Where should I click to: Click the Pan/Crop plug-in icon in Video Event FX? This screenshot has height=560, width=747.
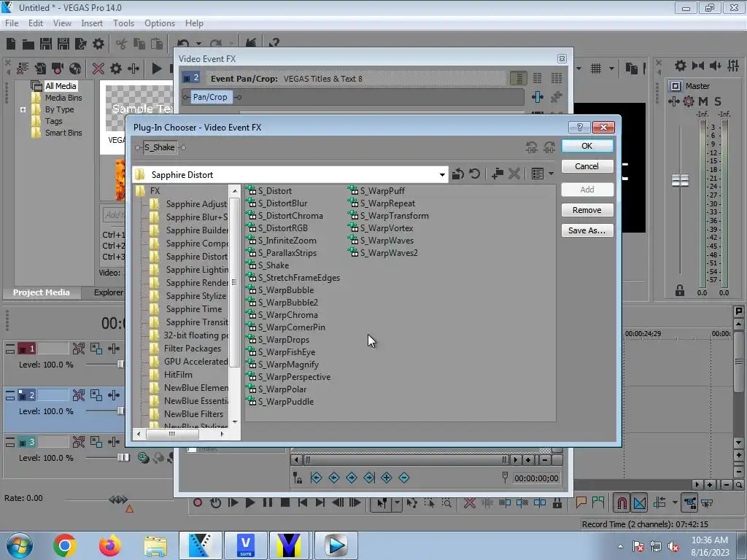pyautogui.click(x=538, y=97)
